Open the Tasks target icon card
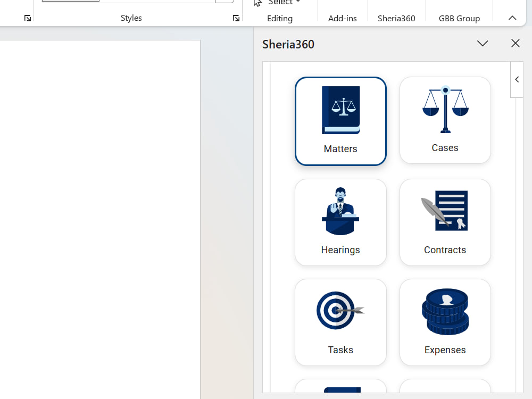Screen dimensions: 532x399 340,322
